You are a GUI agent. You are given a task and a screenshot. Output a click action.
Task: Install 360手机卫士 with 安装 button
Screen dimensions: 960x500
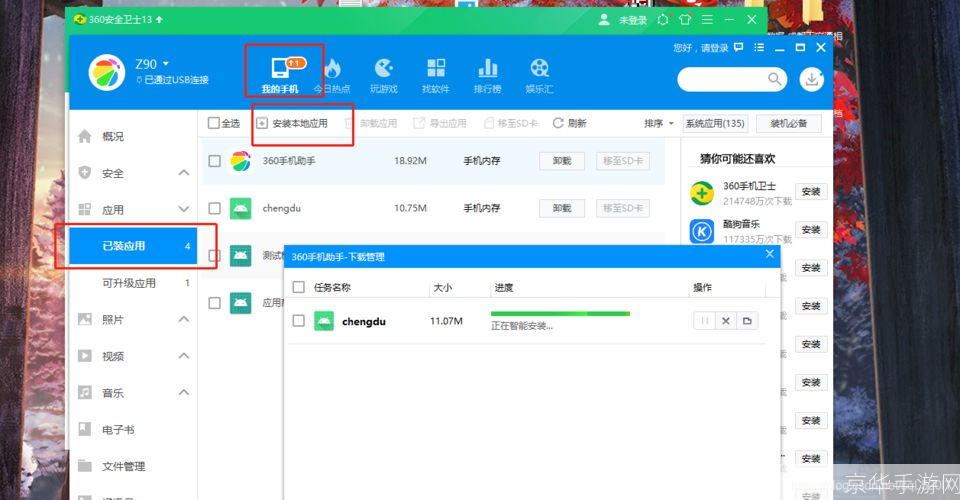pos(811,192)
